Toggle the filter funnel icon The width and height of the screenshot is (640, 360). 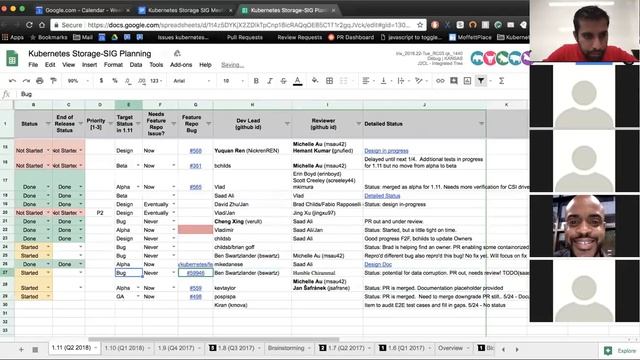pyautogui.click(x=481, y=81)
